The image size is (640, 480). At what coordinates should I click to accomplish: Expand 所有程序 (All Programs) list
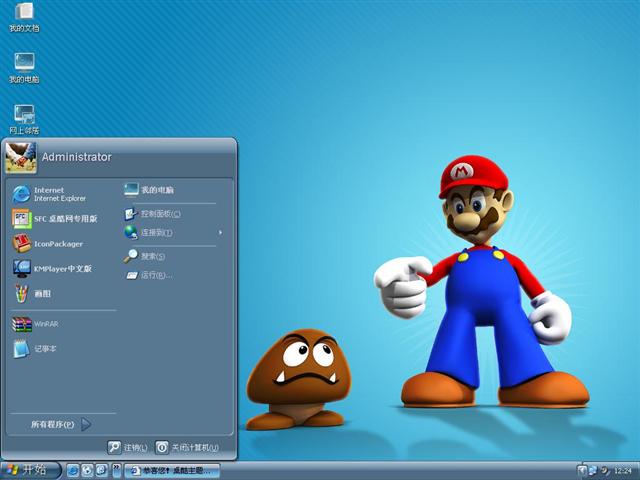[60, 424]
